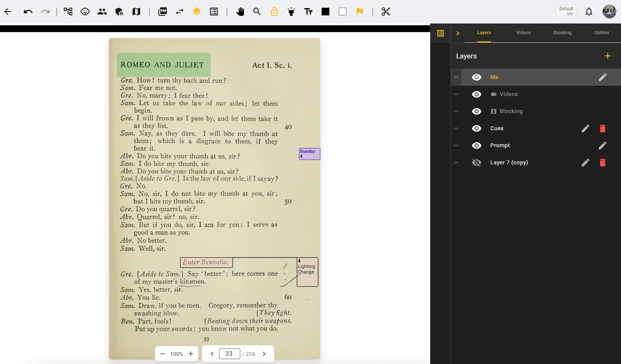Toggle visibility of the Videos layer
Viewport: 621px width, 364px height.
(x=476, y=94)
